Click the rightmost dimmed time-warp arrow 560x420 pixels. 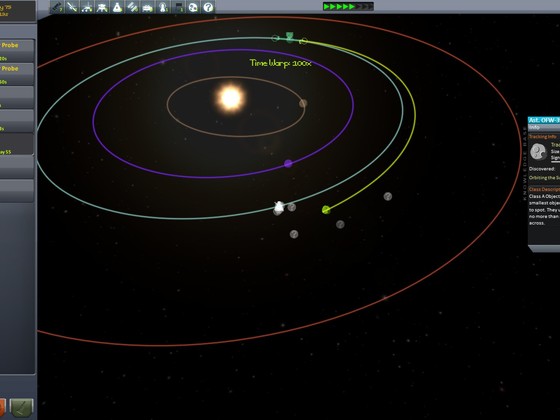[370, 6]
